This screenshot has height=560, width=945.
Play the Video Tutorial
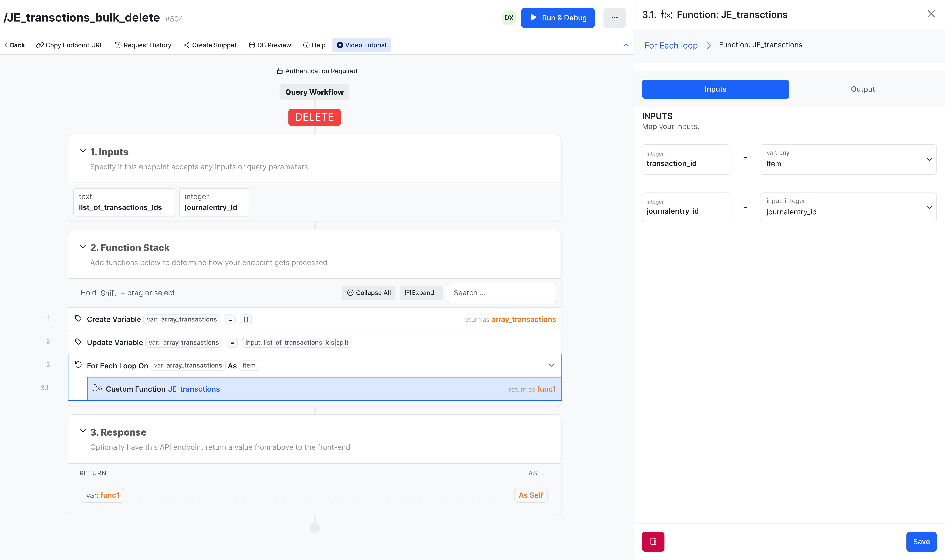pos(361,45)
